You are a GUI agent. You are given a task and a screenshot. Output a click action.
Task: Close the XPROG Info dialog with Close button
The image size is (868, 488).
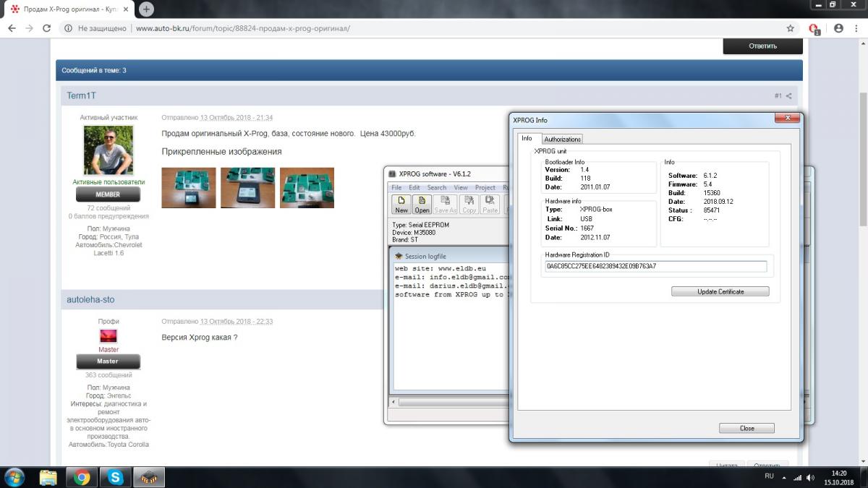click(x=746, y=428)
